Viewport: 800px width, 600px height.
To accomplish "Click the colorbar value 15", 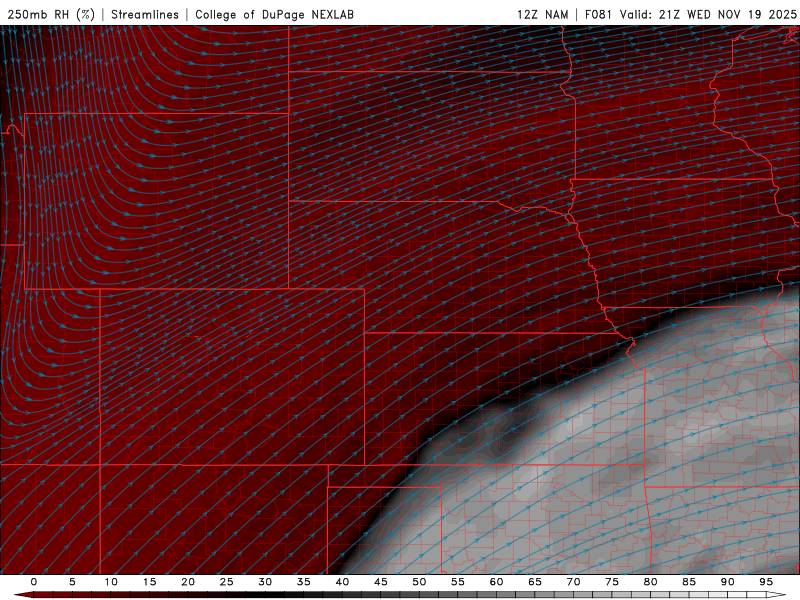I will 149,582.
